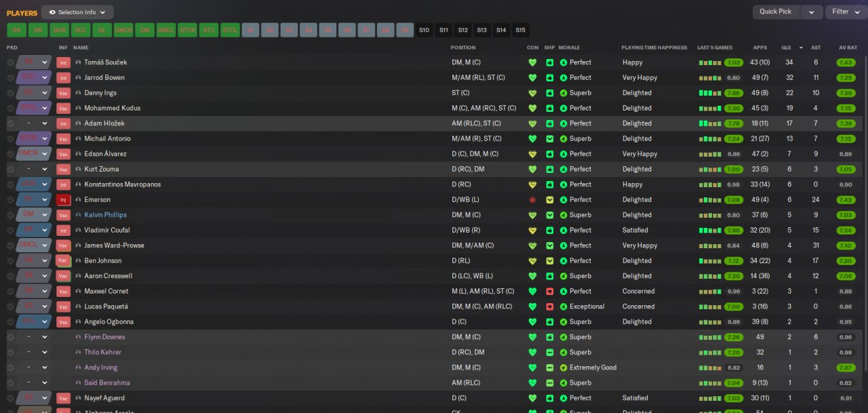Click Konstantinos Mavropanos' condition heart icon
868x413 pixels.
[x=532, y=184]
